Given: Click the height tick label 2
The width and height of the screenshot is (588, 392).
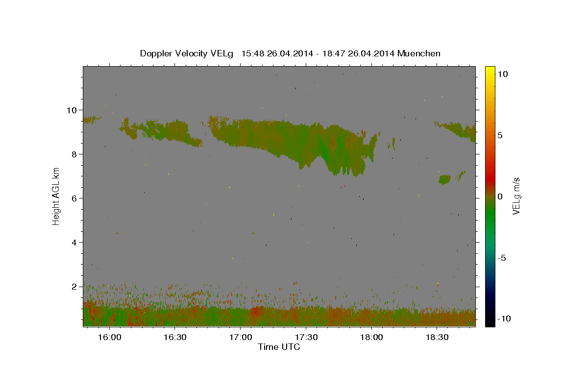Looking at the screenshot, I should click(x=75, y=286).
